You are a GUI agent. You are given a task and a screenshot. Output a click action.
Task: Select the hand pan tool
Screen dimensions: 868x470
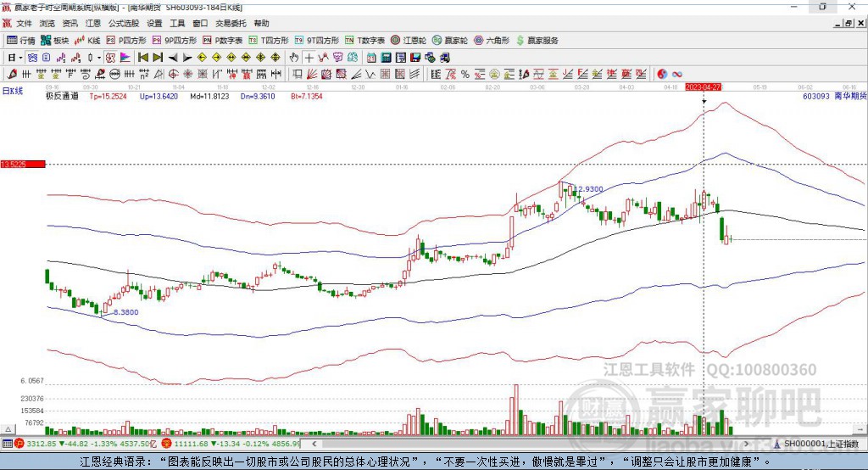294,58
